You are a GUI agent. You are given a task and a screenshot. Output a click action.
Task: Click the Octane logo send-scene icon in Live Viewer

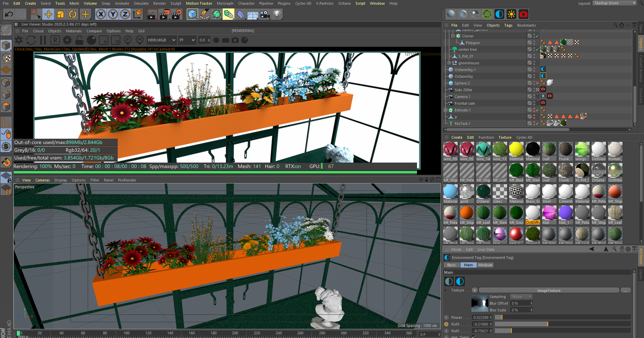[x=19, y=40]
